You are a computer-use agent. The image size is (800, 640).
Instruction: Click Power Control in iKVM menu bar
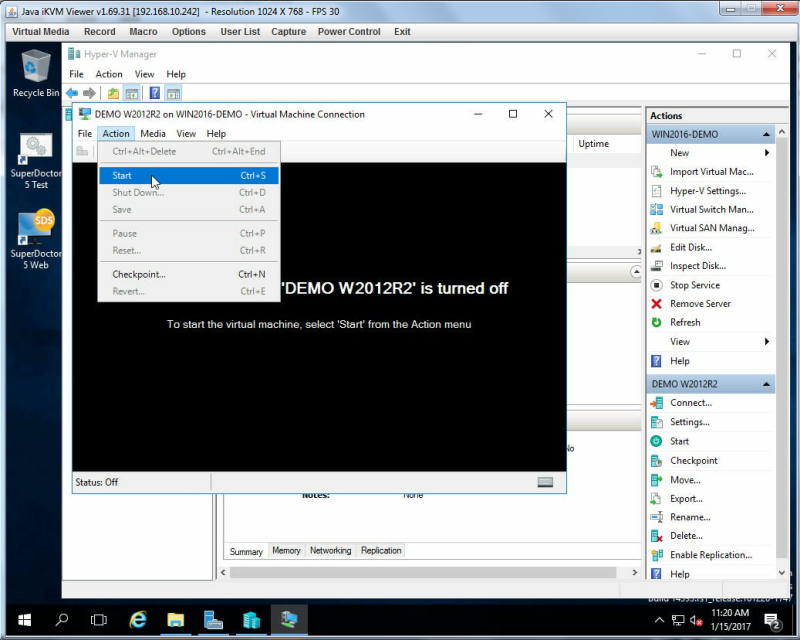[x=349, y=32]
